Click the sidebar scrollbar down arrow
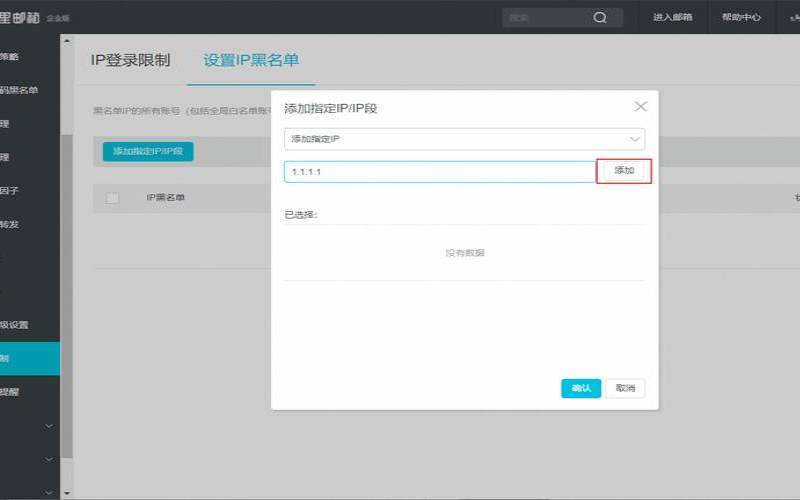Viewport: 800px width, 500px height. (67, 493)
